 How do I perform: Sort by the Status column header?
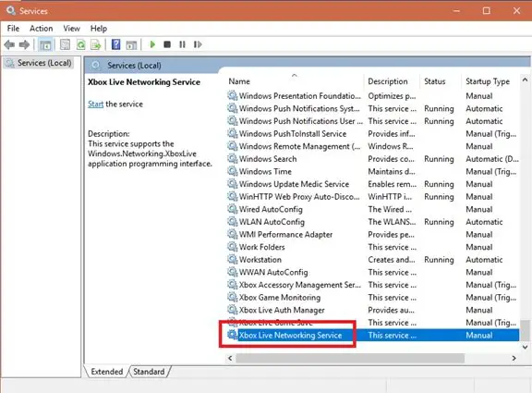(435, 81)
